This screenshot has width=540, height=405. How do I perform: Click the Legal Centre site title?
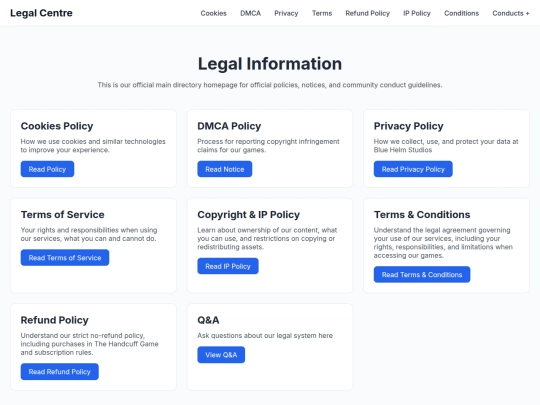(41, 13)
